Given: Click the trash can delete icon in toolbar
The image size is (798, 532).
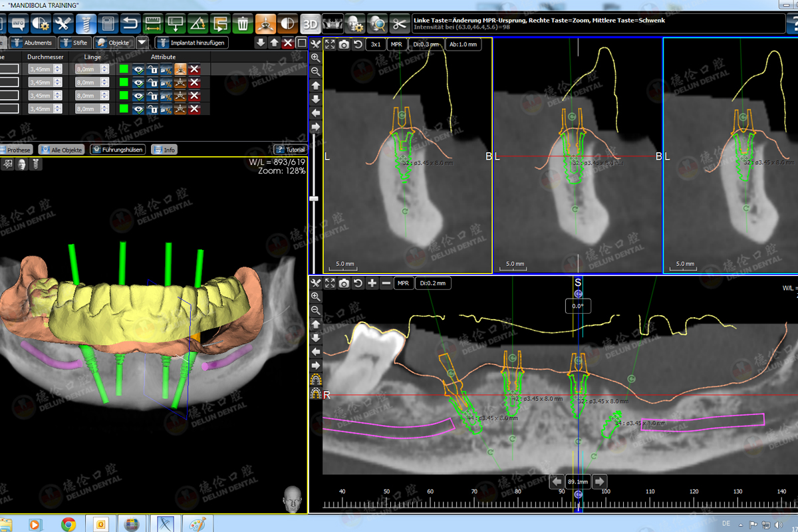Looking at the screenshot, I should pos(243,25).
